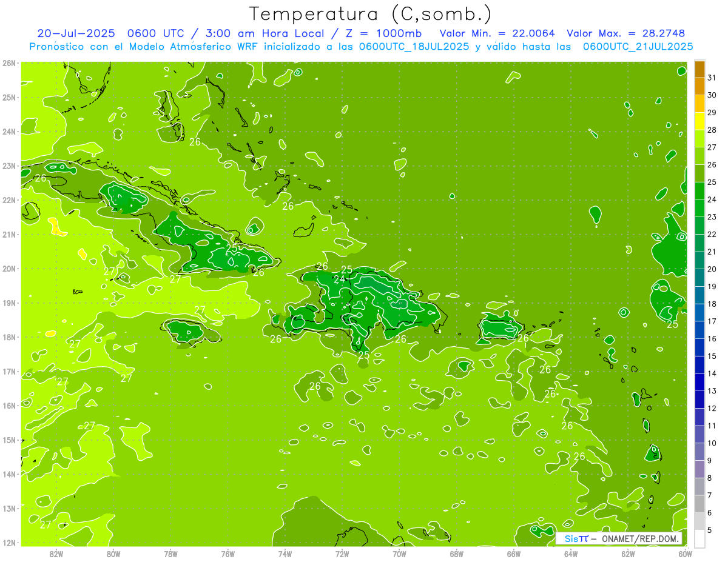This screenshot has width=728, height=562.
Task: Select the yellow swatch between 28 and 29
Action: pyautogui.click(x=699, y=121)
